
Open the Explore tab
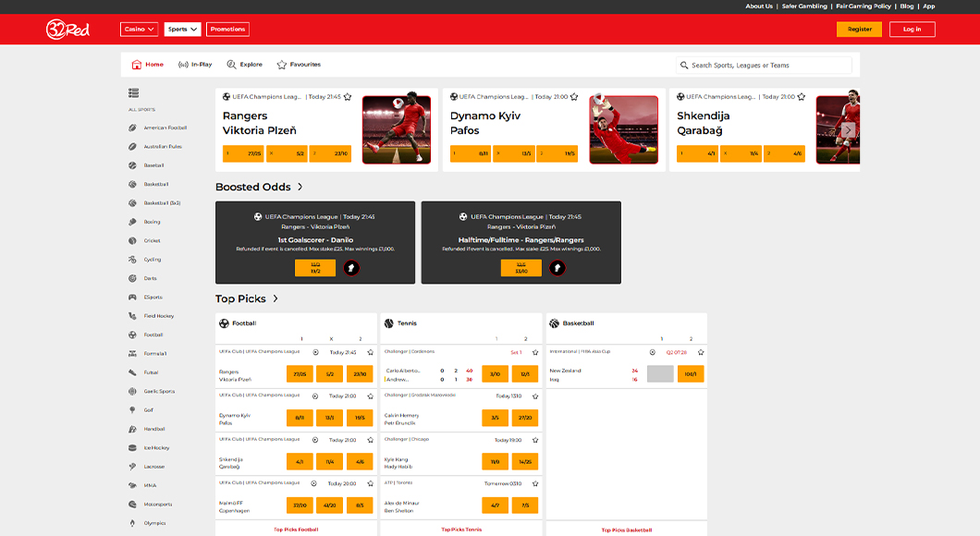point(244,65)
